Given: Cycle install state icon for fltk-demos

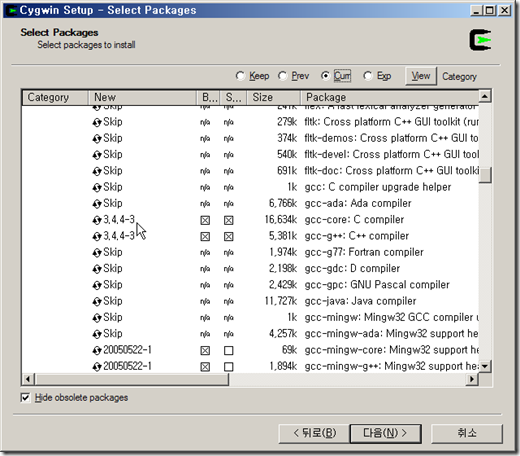Looking at the screenshot, I should pyautogui.click(x=97, y=139).
